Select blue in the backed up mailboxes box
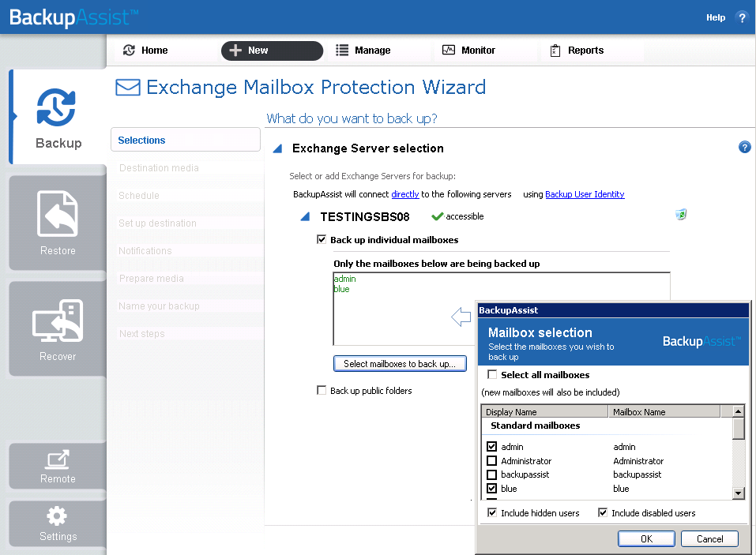Image resolution: width=756 pixels, height=555 pixels. (342, 289)
